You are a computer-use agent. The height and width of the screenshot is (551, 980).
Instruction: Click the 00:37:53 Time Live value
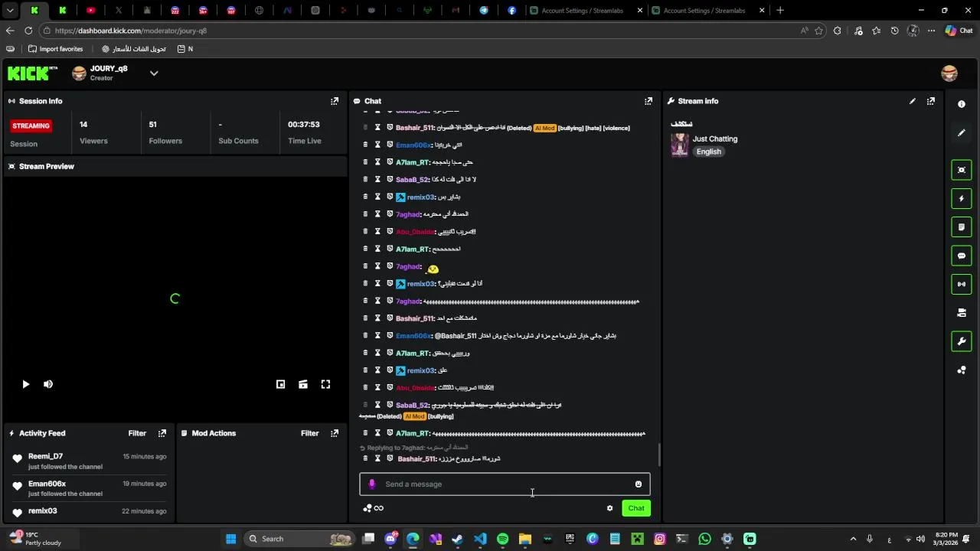click(304, 124)
